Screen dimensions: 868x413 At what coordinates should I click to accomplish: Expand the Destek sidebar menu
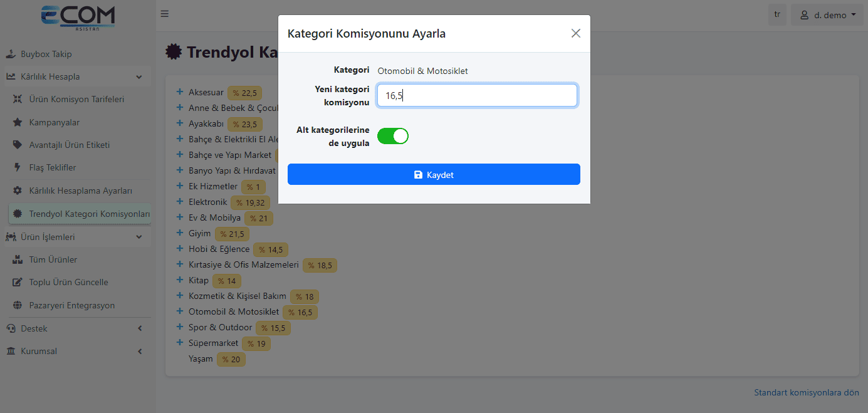point(78,328)
